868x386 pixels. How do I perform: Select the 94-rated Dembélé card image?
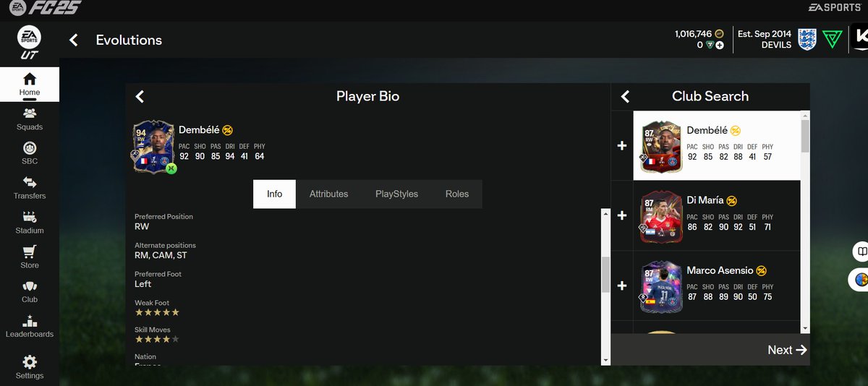(x=152, y=147)
